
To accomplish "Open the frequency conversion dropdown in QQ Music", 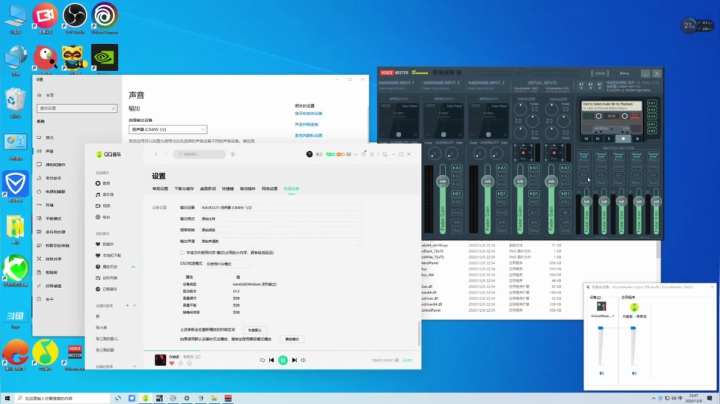I will pyautogui.click(x=281, y=230).
